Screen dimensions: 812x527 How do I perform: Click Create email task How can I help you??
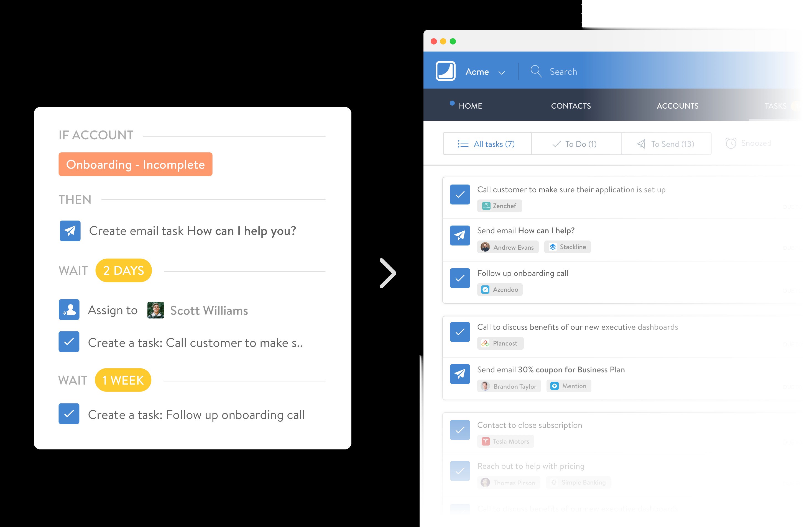point(192,231)
